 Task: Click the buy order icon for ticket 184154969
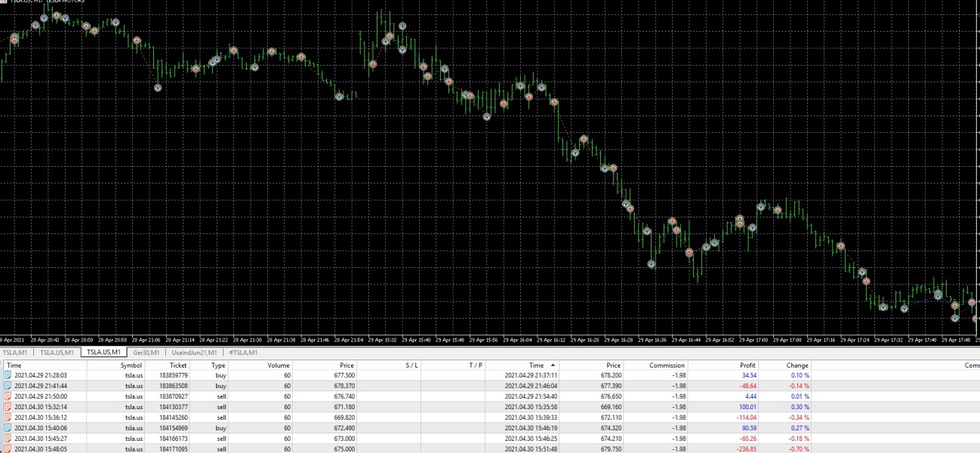pos(8,427)
